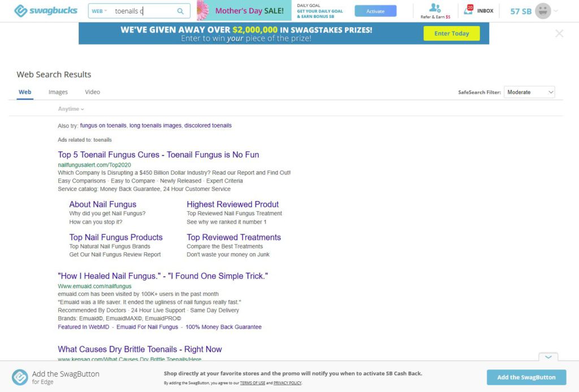The image size is (579, 392).
Task: Click 'Recommended By Doctors' ad text line
Action: tap(149, 310)
